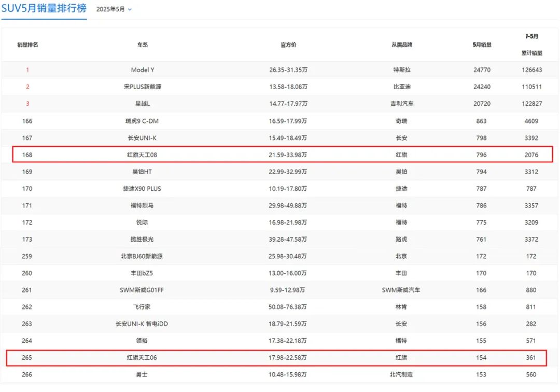Click the May sales value 154
The width and height of the screenshot is (560, 392).
click(x=481, y=357)
